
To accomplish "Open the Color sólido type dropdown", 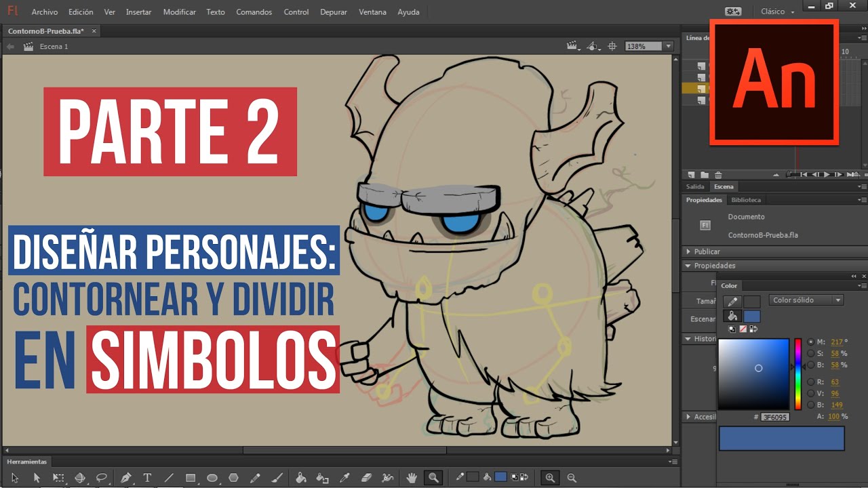I will 806,300.
